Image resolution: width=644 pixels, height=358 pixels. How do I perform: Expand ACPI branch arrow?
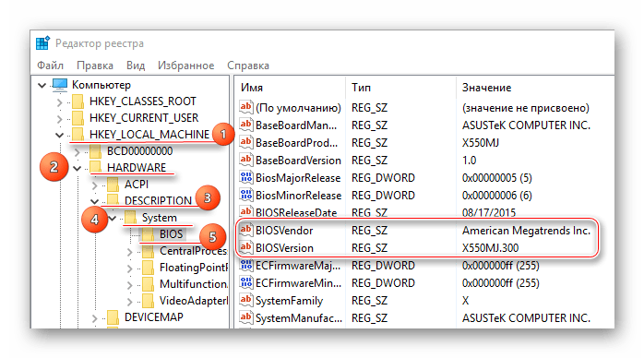pos(95,185)
